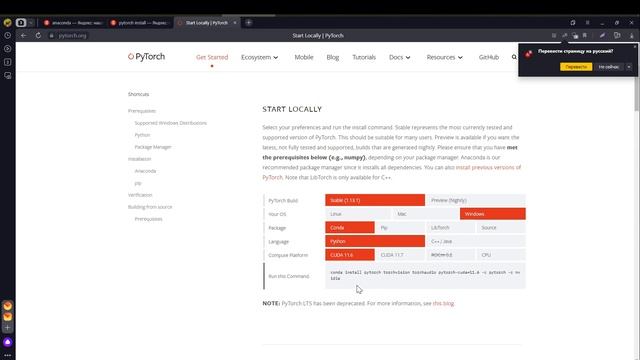Click the bookmark icon in address bar
The height and width of the screenshot is (360, 640).
pyautogui.click(x=584, y=36)
